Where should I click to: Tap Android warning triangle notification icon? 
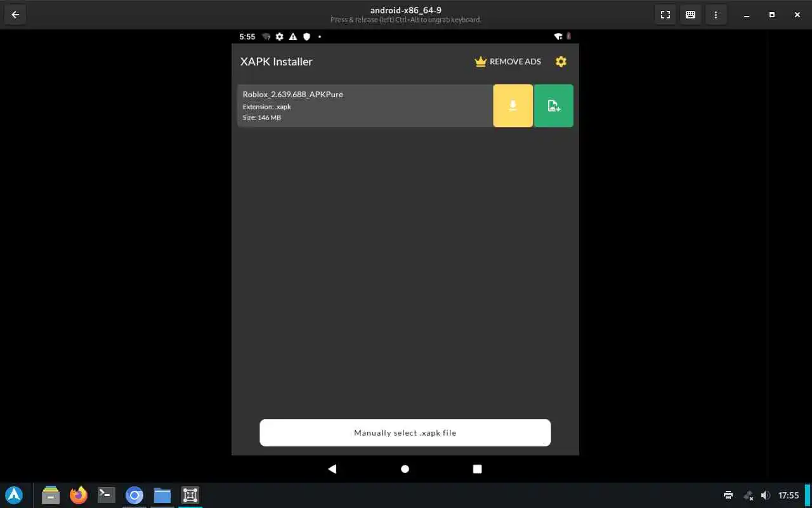point(293,37)
